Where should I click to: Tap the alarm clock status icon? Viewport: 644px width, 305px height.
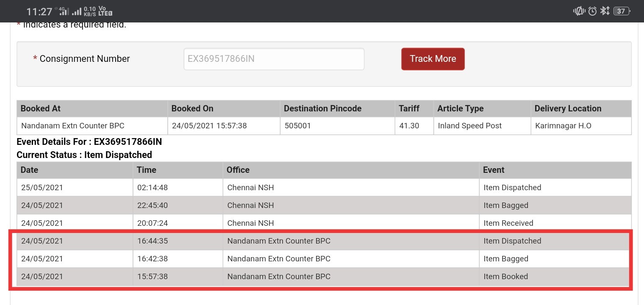[592, 11]
